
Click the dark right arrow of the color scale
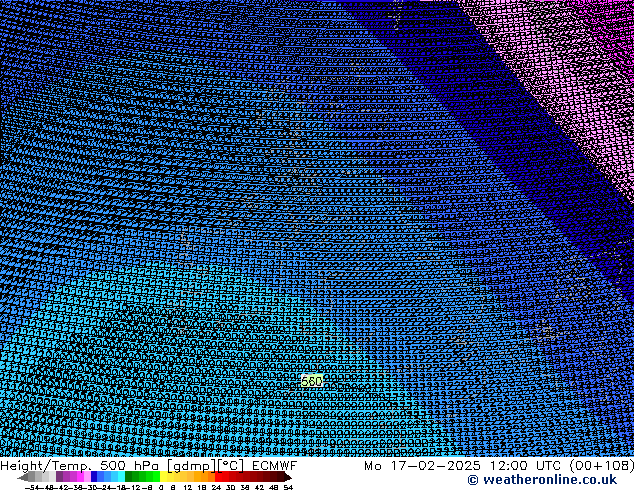(287, 477)
